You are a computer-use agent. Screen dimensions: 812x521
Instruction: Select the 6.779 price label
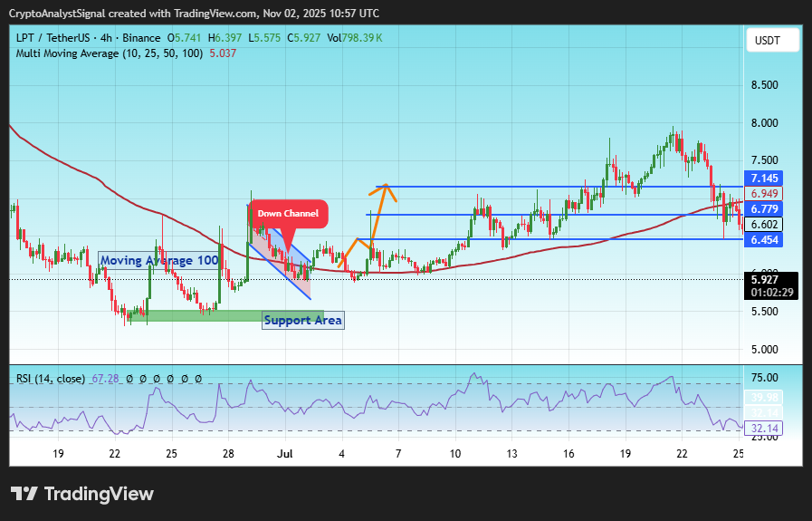pos(764,209)
